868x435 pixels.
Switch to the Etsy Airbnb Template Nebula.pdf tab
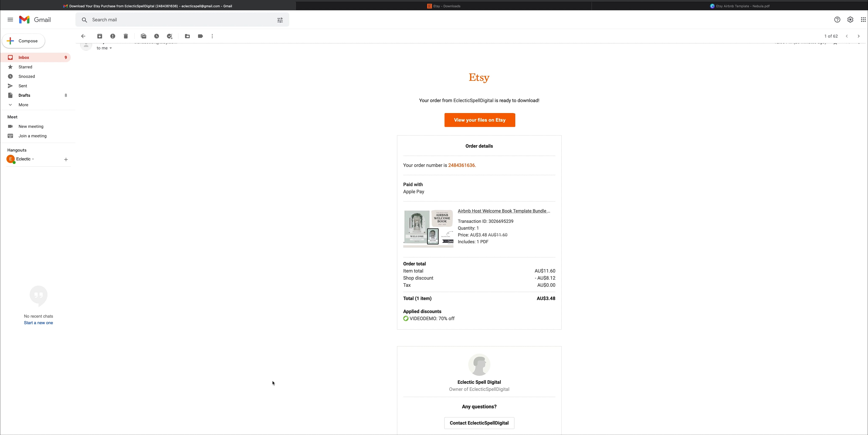[x=740, y=6]
